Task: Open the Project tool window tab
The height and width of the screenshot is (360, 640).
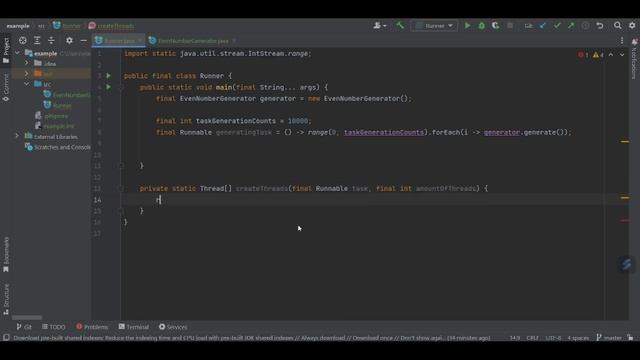Action: [6, 50]
